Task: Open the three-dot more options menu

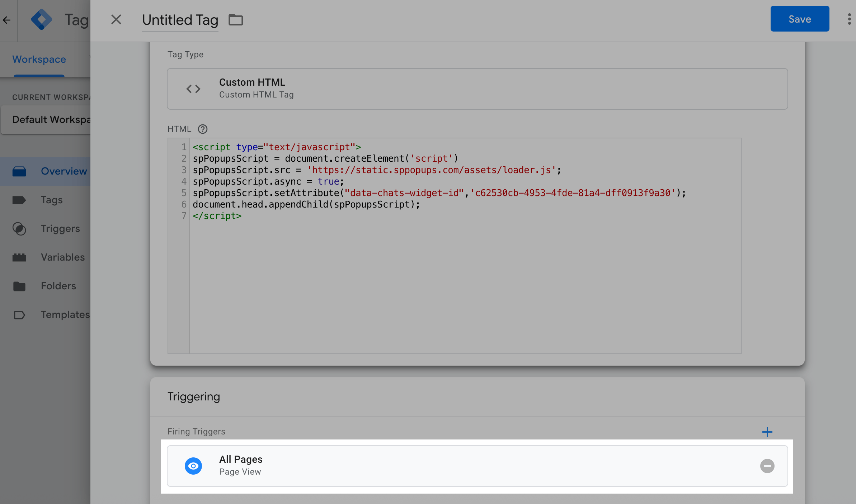Action: (849, 19)
